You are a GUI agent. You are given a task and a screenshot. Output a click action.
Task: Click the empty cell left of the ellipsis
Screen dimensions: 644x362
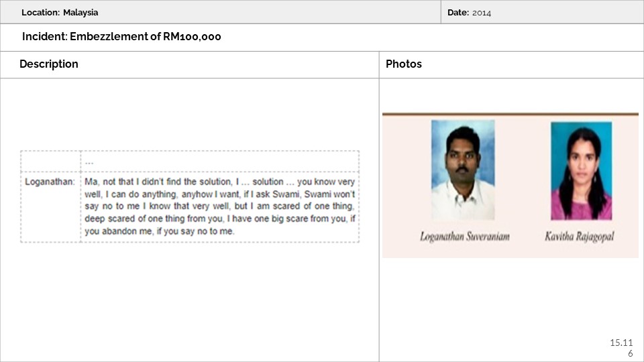(50, 161)
